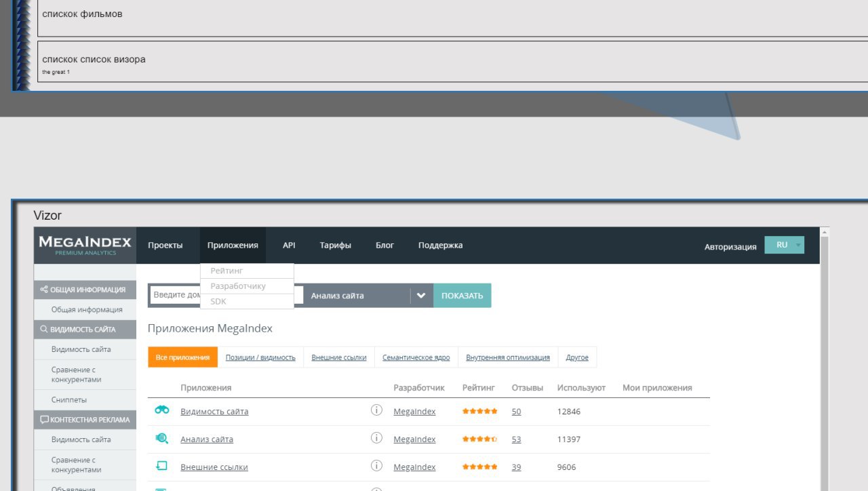Open the Проекты menu

(165, 245)
